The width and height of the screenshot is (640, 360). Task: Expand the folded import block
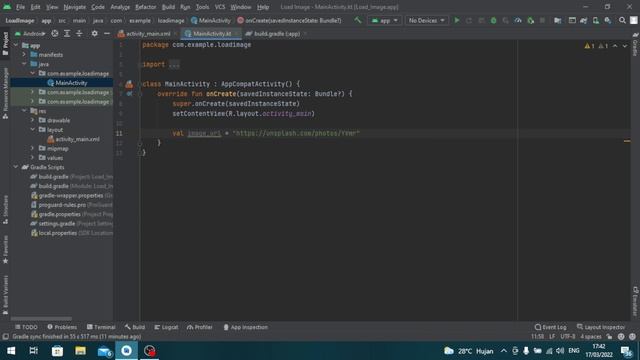(x=174, y=64)
